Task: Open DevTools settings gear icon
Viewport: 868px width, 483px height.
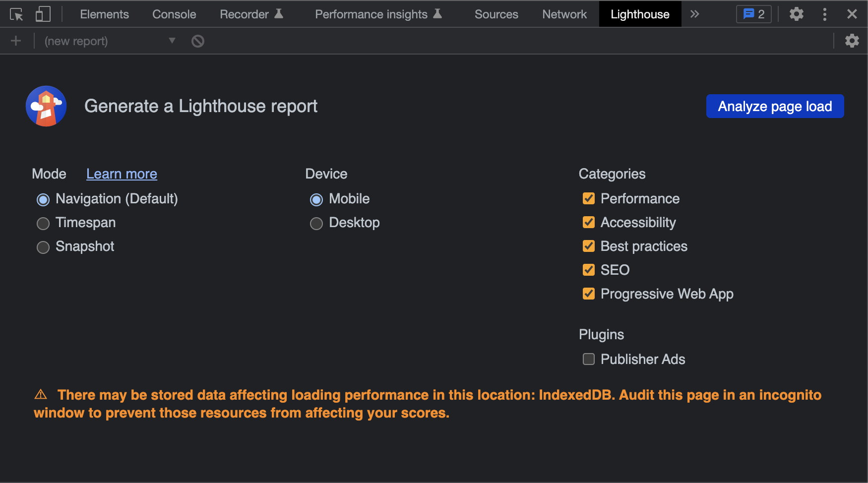Action: [x=796, y=14]
